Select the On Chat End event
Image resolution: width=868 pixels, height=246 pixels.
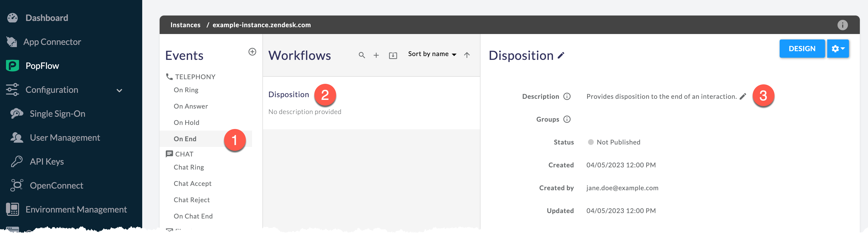(193, 216)
